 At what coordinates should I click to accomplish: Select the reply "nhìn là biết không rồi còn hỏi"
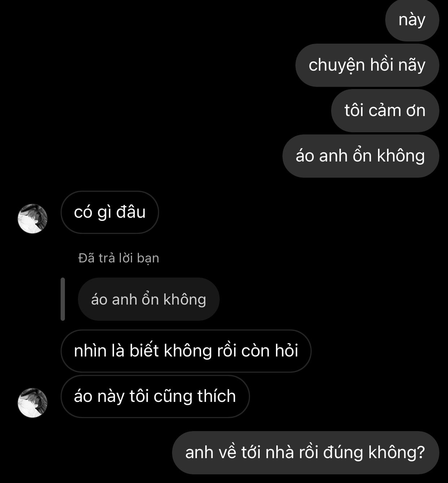[x=186, y=351]
